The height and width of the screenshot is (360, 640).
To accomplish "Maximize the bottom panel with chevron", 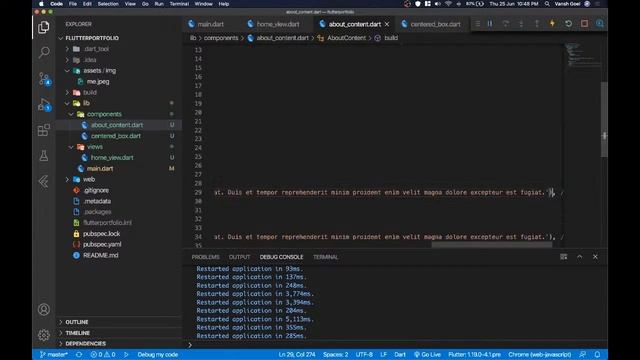I will [x=579, y=257].
